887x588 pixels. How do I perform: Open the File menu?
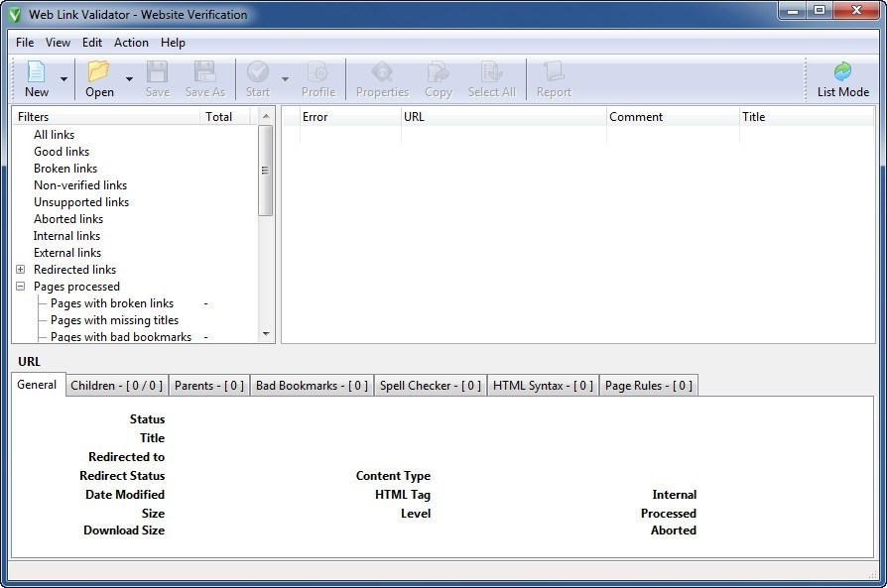tap(25, 43)
